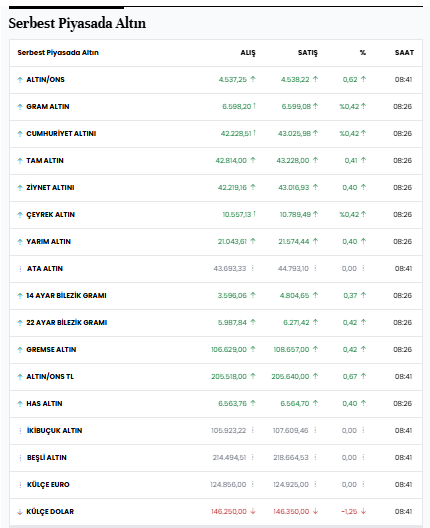Image resolution: width=430 pixels, height=528 pixels.
Task: Open 22 AYAR BİLEZİK GRAMI details
Action: point(67,323)
